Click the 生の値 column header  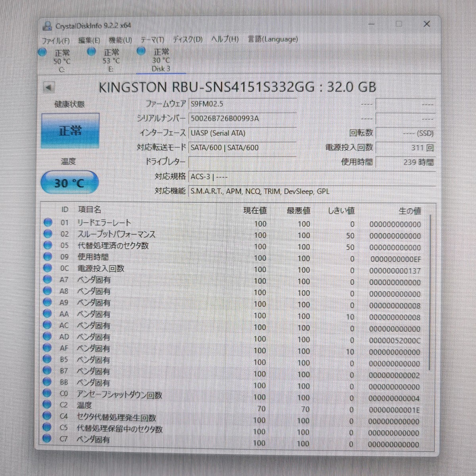(x=410, y=211)
